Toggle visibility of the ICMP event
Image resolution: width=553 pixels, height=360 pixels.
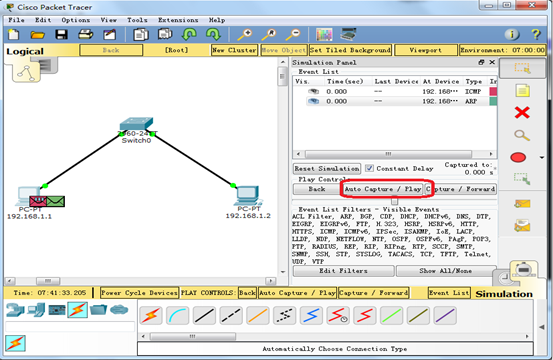pyautogui.click(x=313, y=91)
